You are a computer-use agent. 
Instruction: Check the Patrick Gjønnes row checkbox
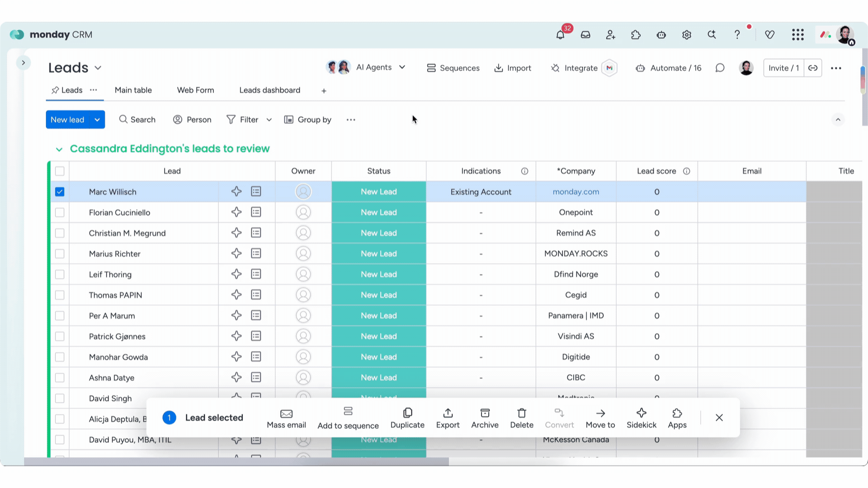[x=60, y=336]
